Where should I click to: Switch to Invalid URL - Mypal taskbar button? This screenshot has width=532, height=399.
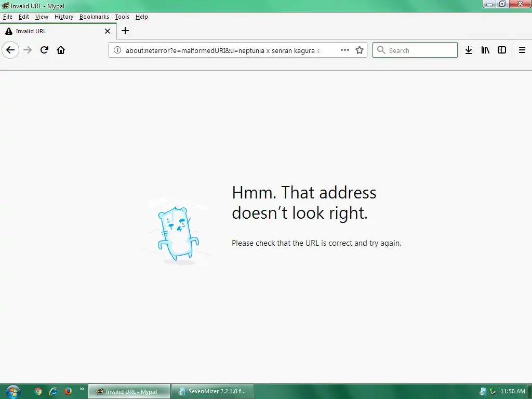[129, 392]
